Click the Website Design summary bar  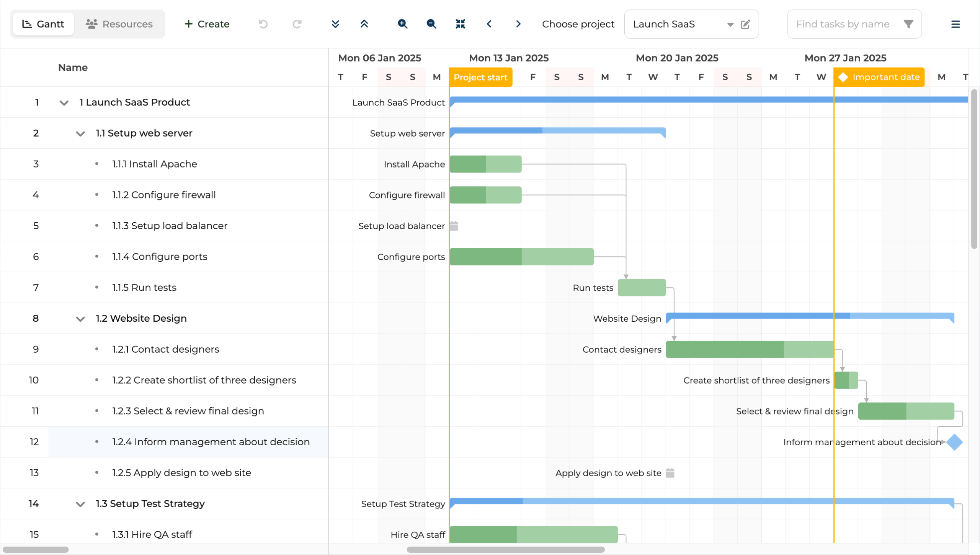coord(810,316)
